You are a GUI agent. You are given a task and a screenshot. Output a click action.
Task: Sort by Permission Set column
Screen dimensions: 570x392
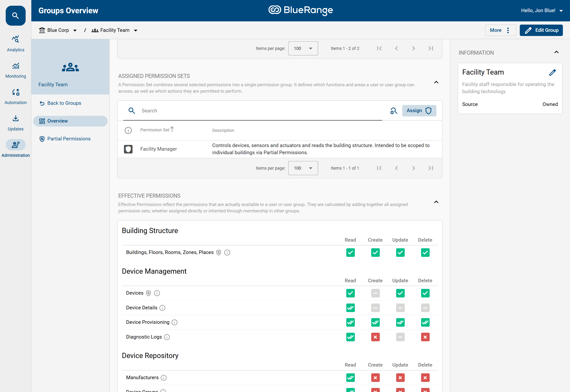[x=157, y=130]
